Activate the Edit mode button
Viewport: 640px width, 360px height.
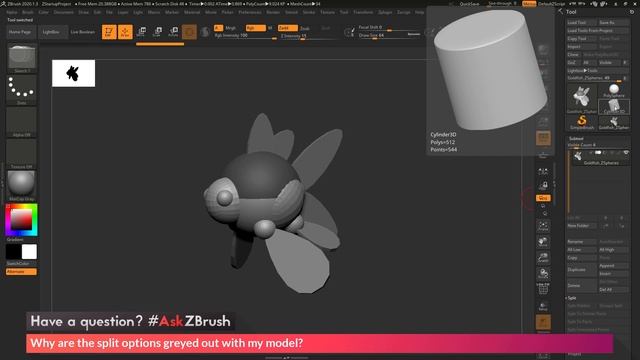(x=109, y=32)
